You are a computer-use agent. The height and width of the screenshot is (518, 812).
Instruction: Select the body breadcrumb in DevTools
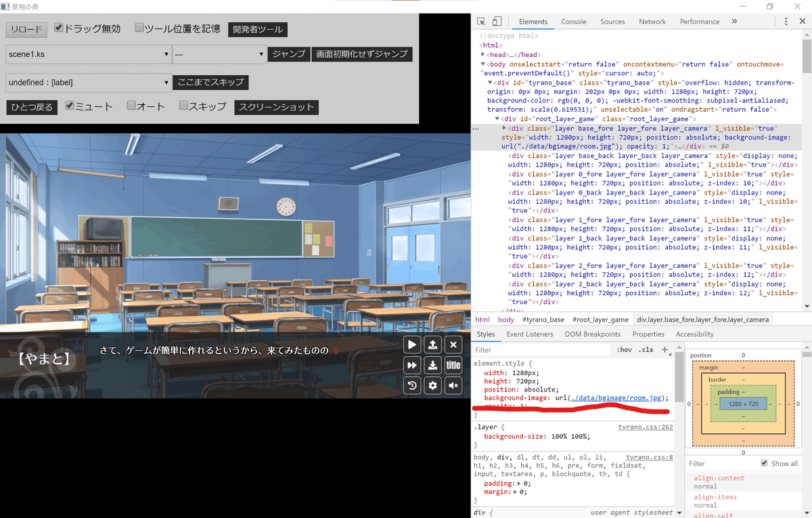(506, 320)
